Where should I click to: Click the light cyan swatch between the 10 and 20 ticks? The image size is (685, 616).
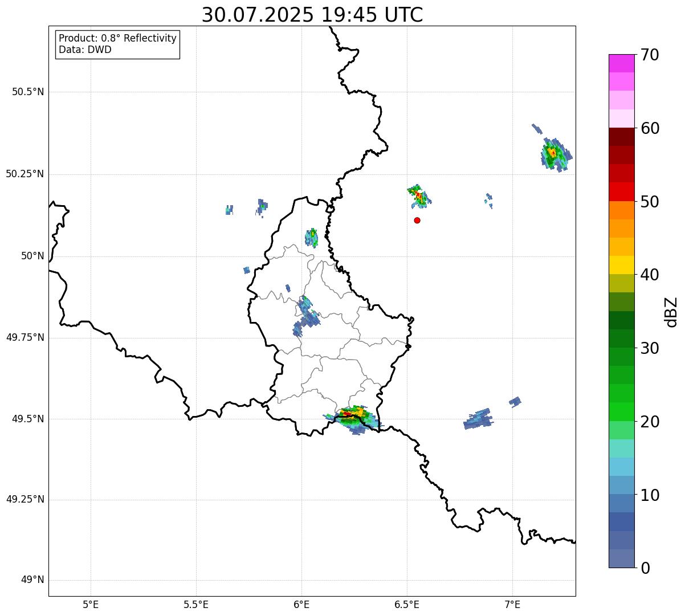point(622,448)
